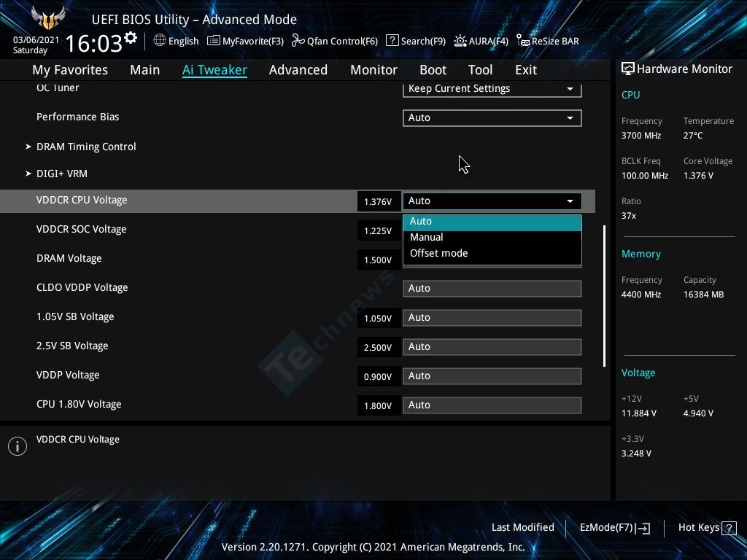The image size is (747, 560).
Task: Open Qfan Control fan icon
Action: point(298,41)
